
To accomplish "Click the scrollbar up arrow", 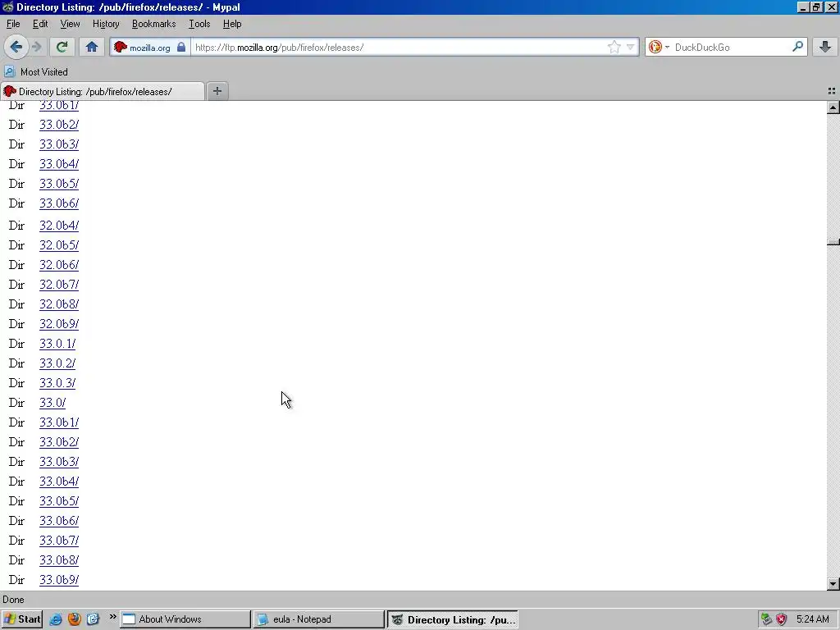I will click(x=833, y=107).
